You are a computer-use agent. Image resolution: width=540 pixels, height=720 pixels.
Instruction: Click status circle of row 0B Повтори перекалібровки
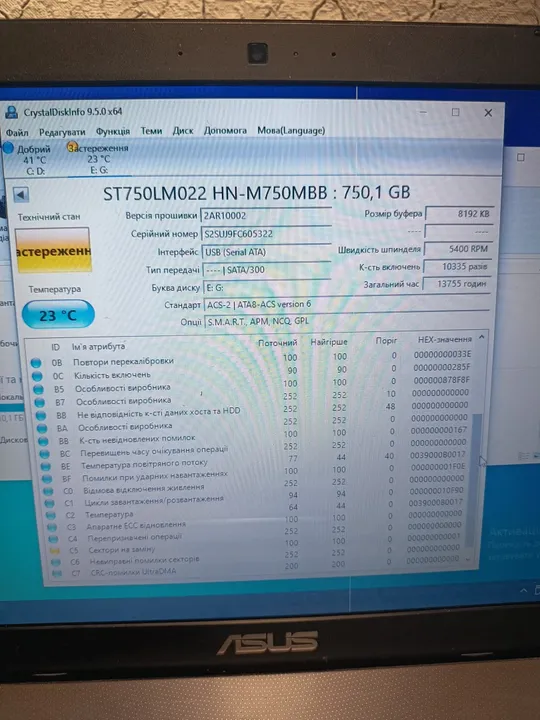tap(36, 363)
